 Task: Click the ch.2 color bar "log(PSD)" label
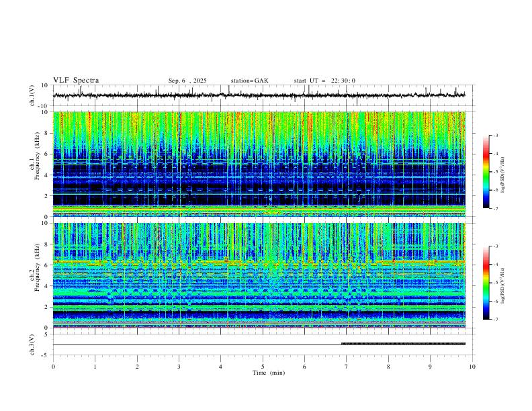tap(503, 286)
